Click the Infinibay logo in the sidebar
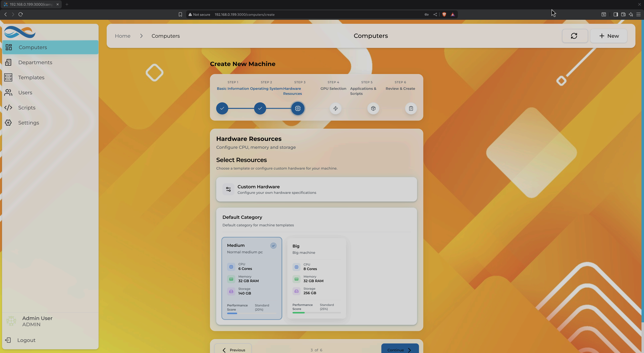 (20, 32)
